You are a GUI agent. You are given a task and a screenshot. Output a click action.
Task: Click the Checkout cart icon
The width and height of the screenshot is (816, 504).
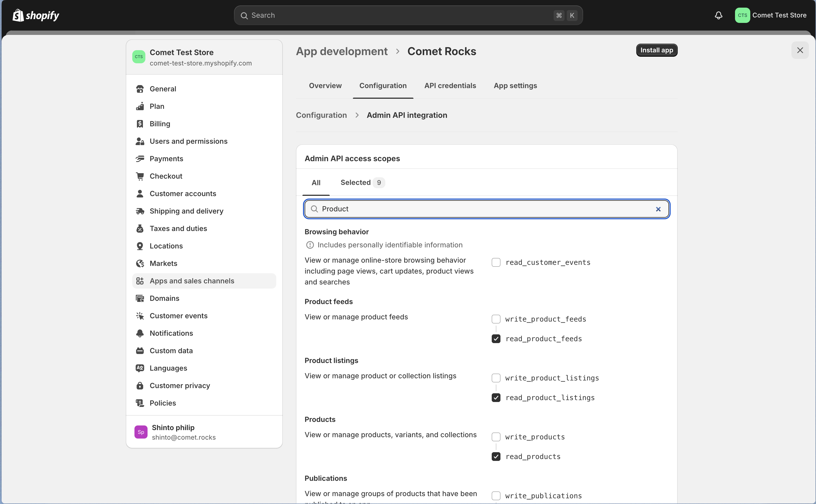tap(140, 176)
